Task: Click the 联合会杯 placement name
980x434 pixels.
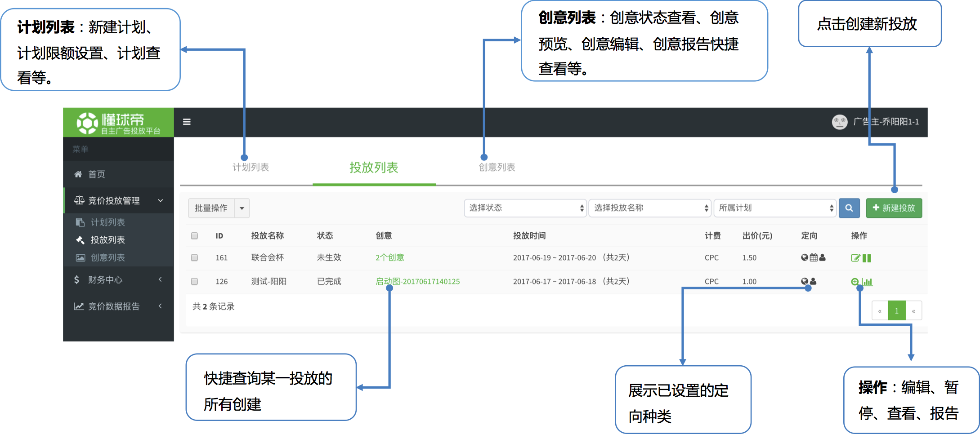Action: click(x=268, y=257)
